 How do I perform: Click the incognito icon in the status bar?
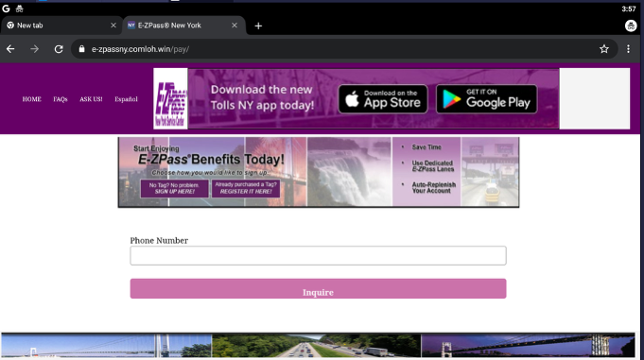click(x=19, y=9)
